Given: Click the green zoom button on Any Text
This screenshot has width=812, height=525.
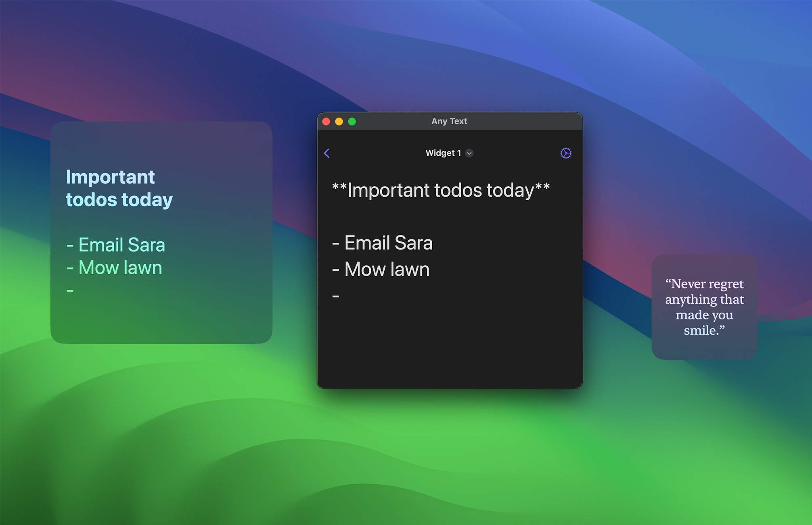Looking at the screenshot, I should [x=352, y=121].
